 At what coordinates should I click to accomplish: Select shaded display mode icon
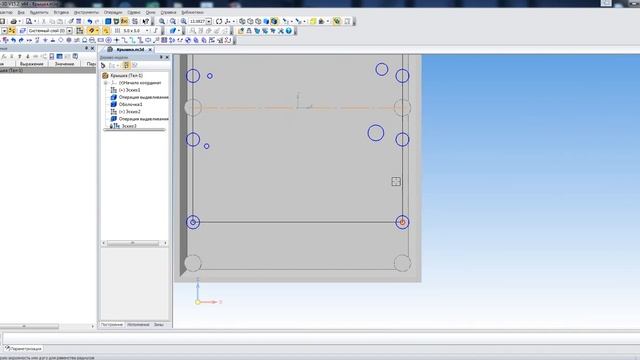(x=266, y=21)
